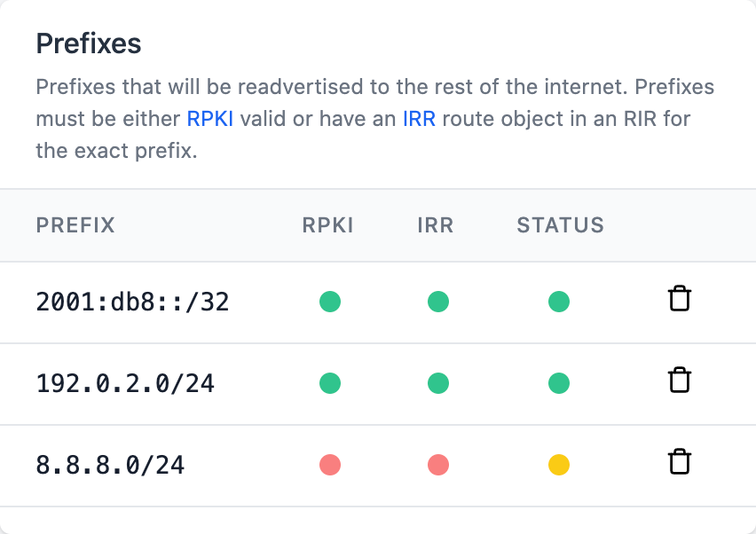Open the RPKI link in description
The width and height of the screenshot is (756, 534).
pos(210,119)
